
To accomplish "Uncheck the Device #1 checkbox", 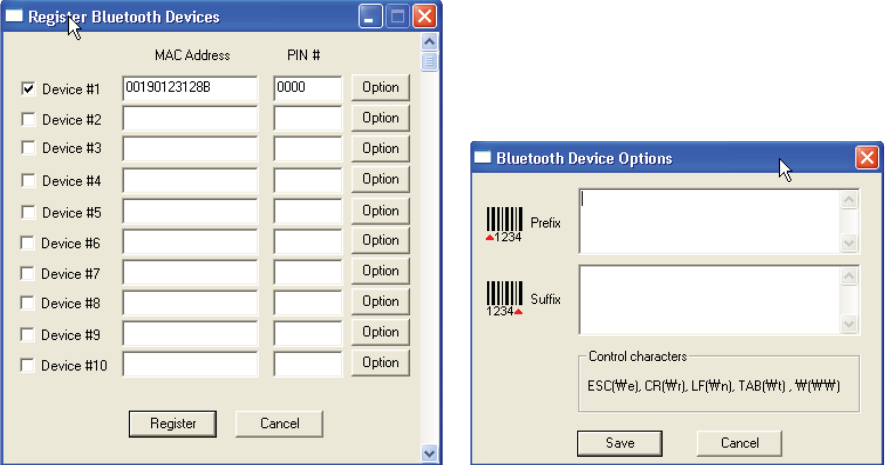I will pyautogui.click(x=28, y=89).
